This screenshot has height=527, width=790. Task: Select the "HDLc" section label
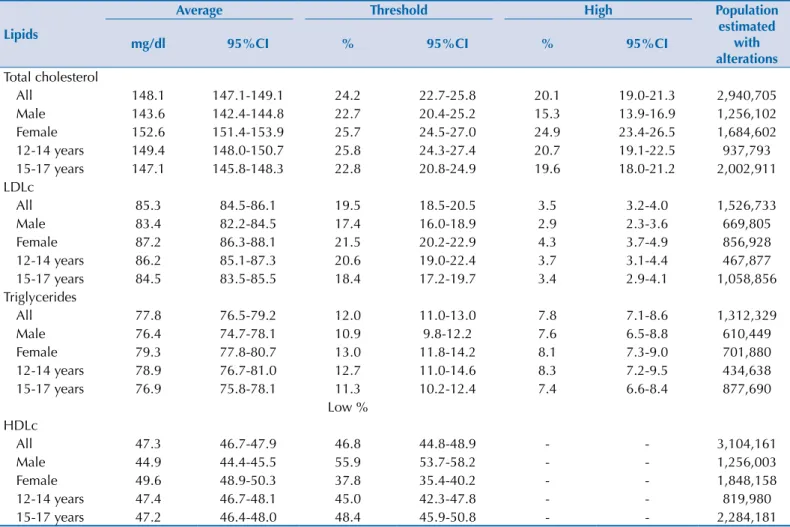[21, 425]
